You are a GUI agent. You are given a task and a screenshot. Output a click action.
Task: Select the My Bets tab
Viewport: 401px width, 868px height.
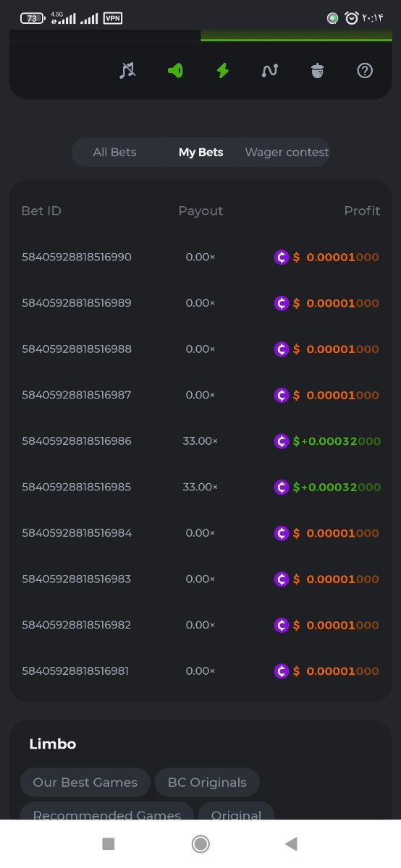tap(200, 152)
